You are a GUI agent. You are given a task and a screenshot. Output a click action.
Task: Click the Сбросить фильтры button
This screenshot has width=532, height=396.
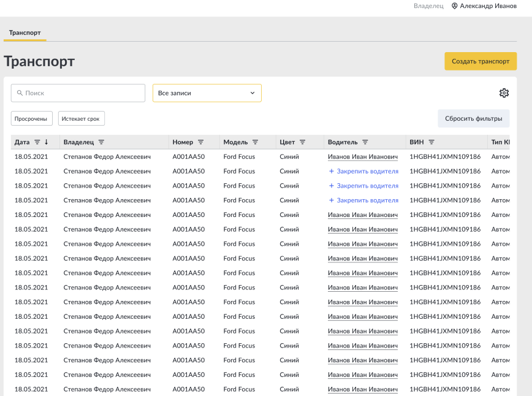pos(473,118)
